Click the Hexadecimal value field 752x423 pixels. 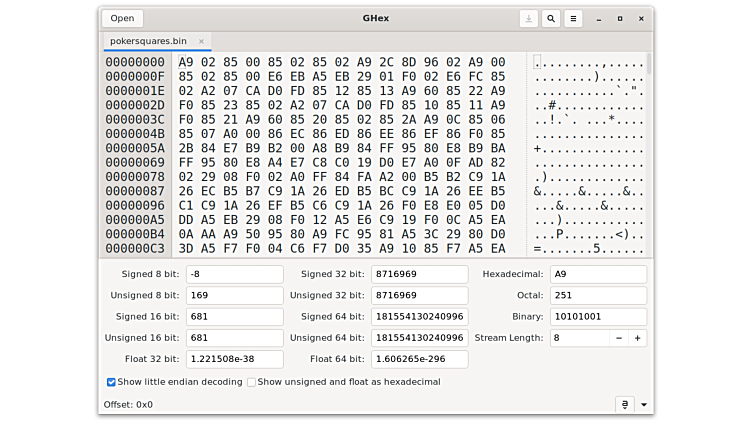point(597,274)
